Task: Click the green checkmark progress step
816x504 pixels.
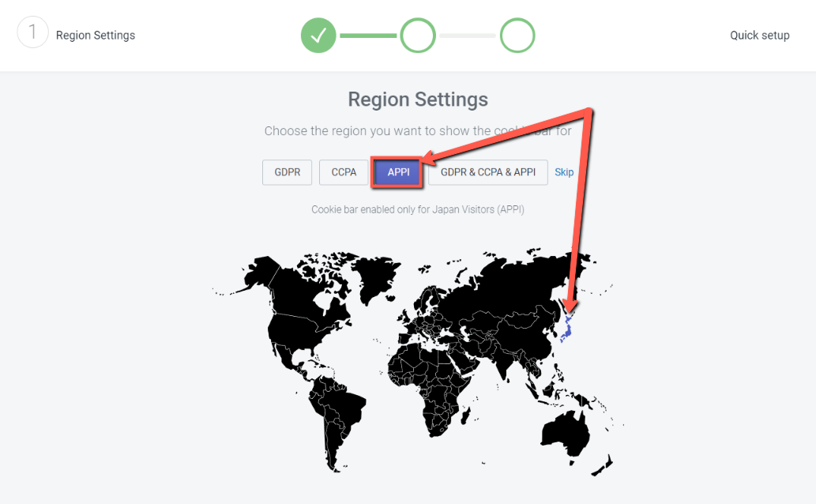Action: pyautogui.click(x=318, y=35)
